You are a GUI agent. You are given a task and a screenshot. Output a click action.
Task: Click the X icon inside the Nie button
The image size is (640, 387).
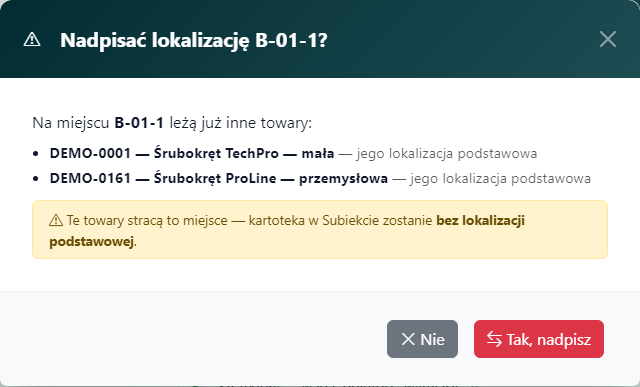point(408,339)
